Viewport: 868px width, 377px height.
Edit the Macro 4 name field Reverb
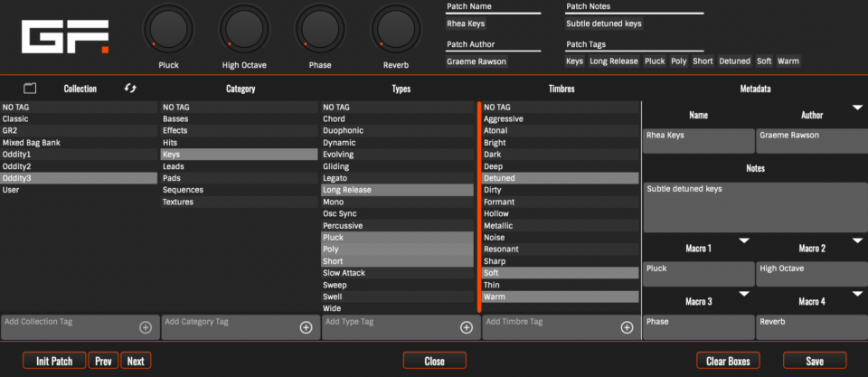812,327
